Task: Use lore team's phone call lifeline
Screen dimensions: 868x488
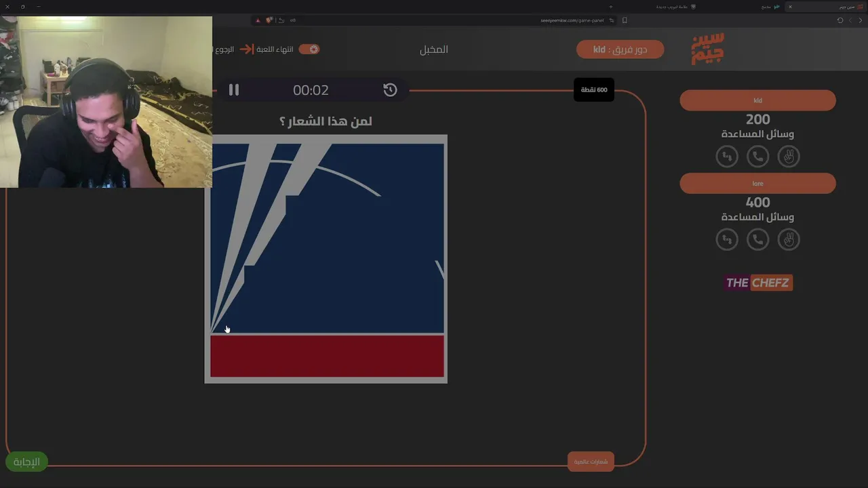Action: (x=757, y=239)
